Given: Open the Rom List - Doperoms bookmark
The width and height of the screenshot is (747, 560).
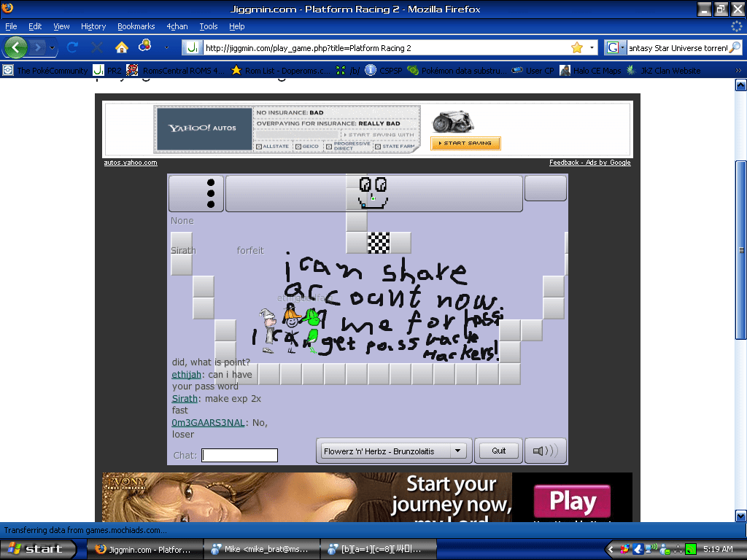Looking at the screenshot, I should tap(281, 71).
